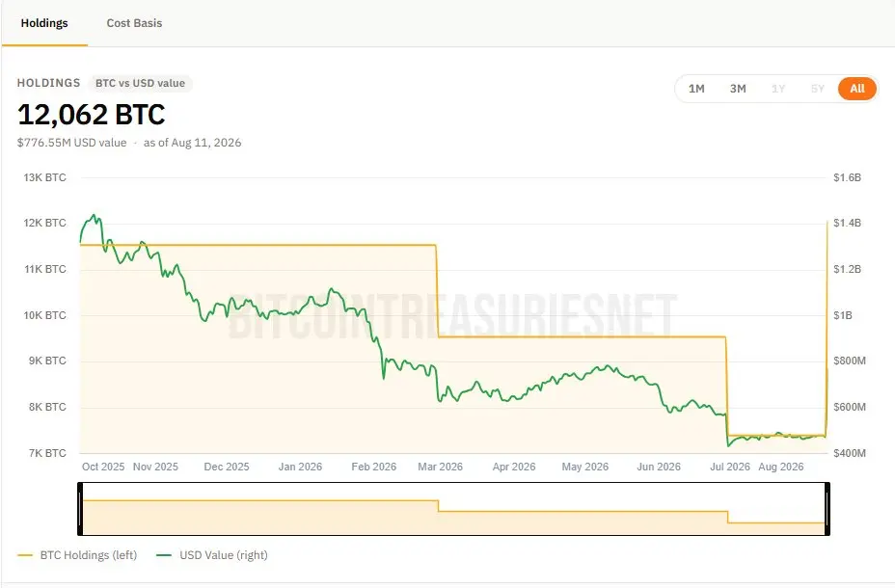Click the Jun 2026 x-axis label
This screenshot has height=588, width=895.
[659, 467]
